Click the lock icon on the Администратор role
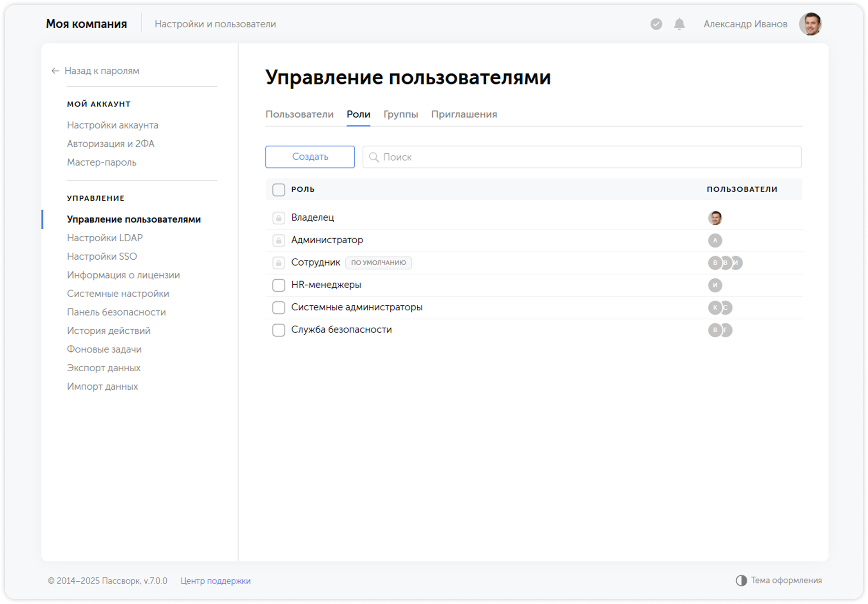The height and width of the screenshot is (604, 868). [278, 240]
